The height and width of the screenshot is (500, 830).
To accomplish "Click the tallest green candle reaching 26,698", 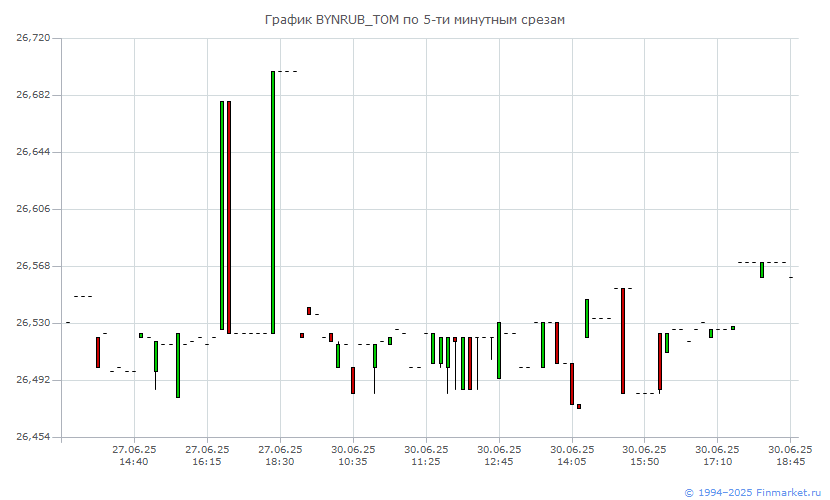I will (273, 203).
